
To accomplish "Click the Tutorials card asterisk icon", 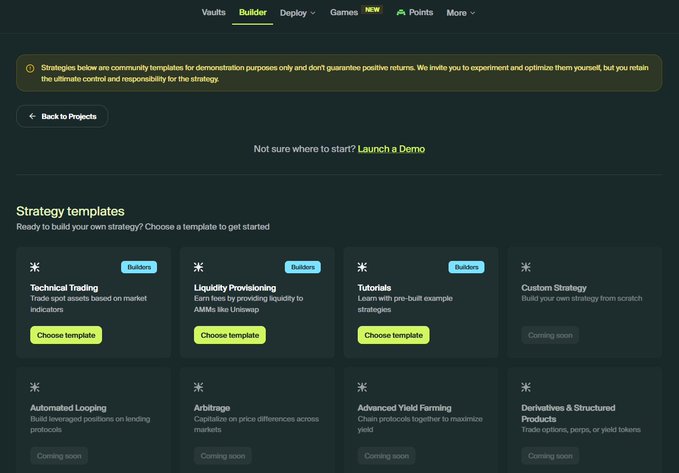I will [x=362, y=267].
